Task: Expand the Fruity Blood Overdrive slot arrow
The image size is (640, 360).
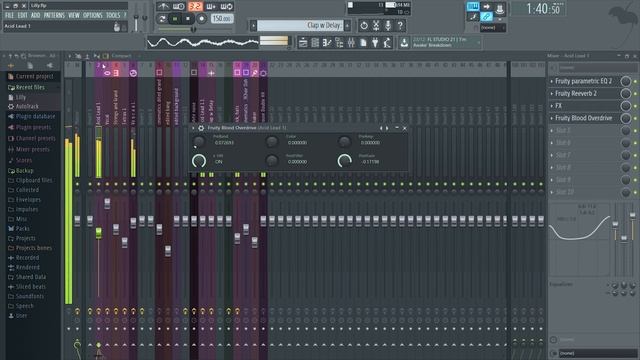Action: 551,118
